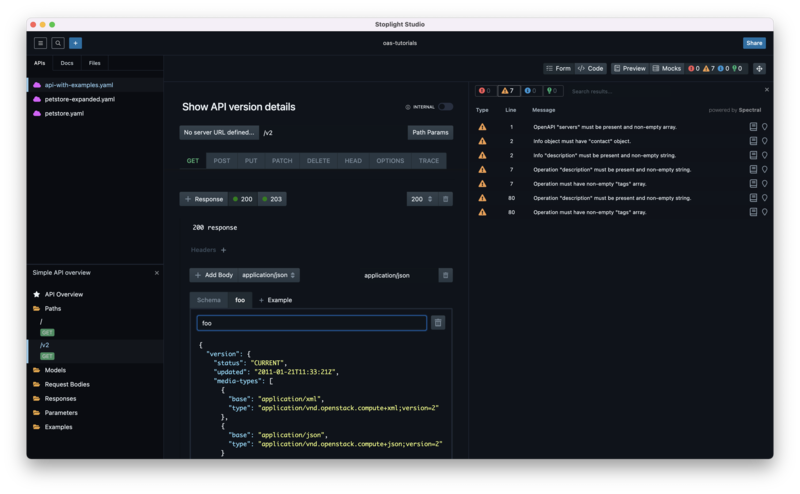Switch to the Docs tab
Screen dimensions: 800x494
(x=67, y=63)
